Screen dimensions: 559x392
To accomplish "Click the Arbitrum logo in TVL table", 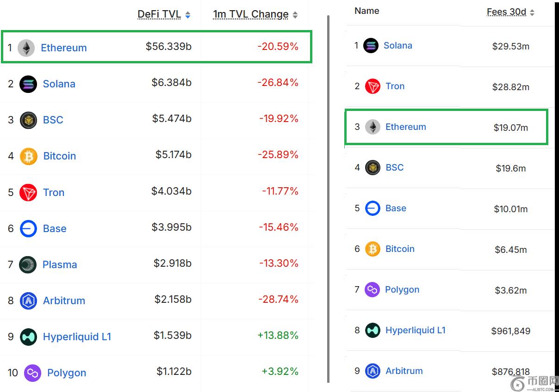I will tap(29, 301).
